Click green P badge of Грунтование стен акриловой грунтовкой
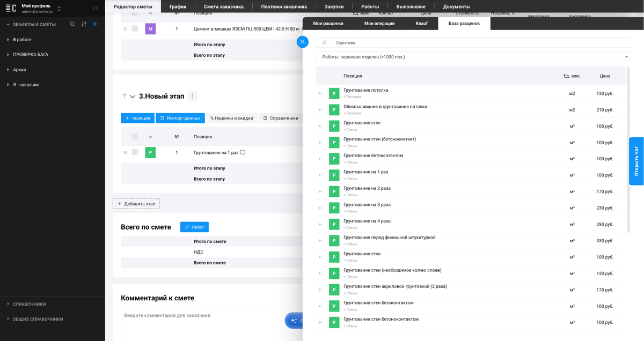Image resolution: width=644 pixels, height=341 pixels. [334, 290]
